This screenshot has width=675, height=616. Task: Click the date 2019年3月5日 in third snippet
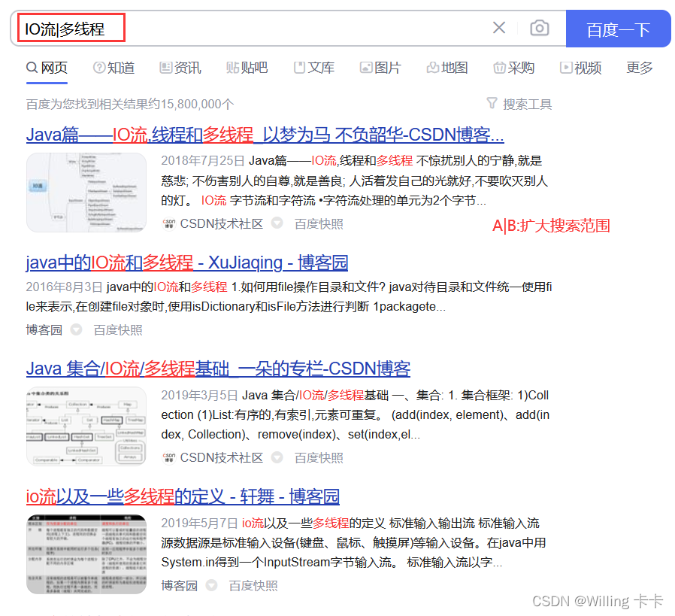200,395
